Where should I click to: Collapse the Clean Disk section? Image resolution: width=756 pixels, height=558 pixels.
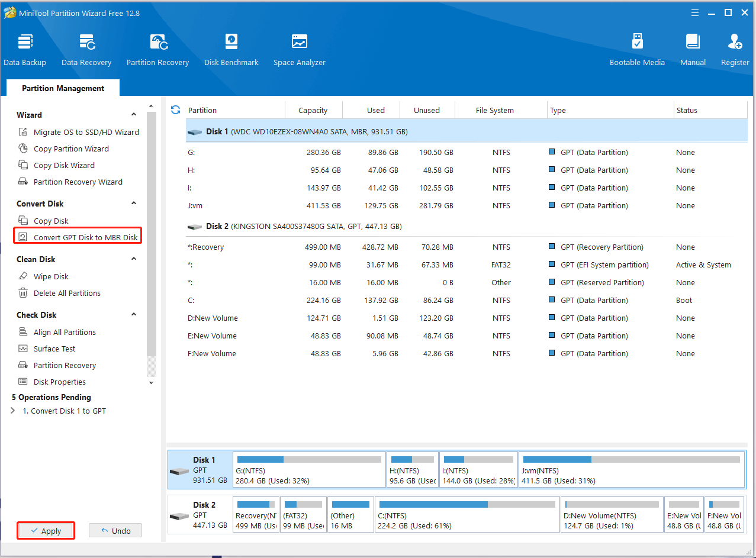point(134,259)
